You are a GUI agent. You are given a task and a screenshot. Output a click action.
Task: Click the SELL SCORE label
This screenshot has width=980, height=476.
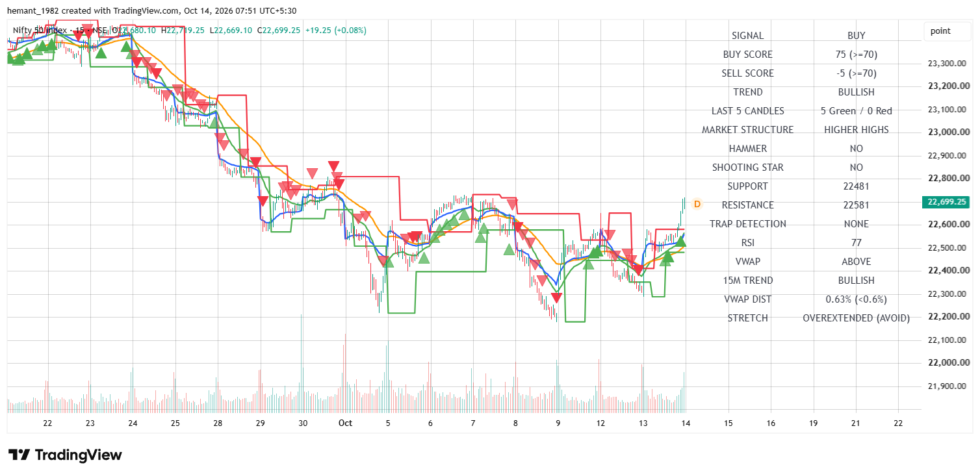[x=747, y=73]
